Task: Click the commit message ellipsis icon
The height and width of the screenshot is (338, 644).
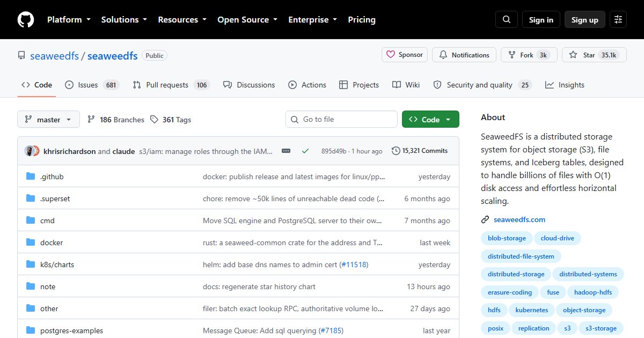Action: click(x=286, y=151)
